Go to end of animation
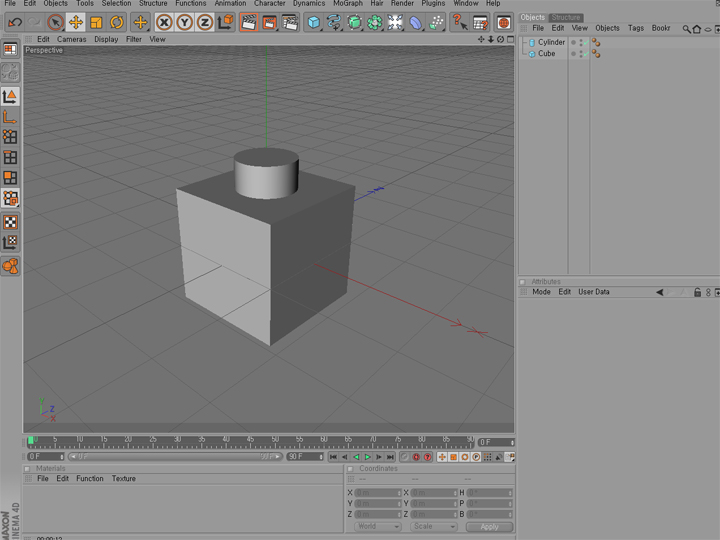Screen dimensions: 720x540 point(390,457)
